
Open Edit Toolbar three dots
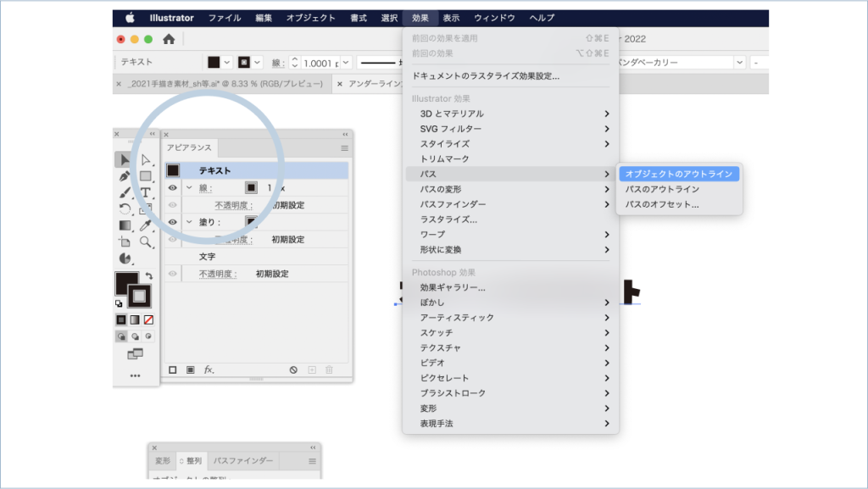[x=135, y=375]
